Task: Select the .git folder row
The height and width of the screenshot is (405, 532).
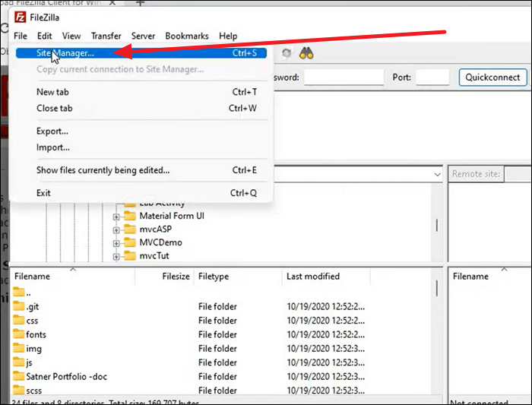Action: point(222,306)
